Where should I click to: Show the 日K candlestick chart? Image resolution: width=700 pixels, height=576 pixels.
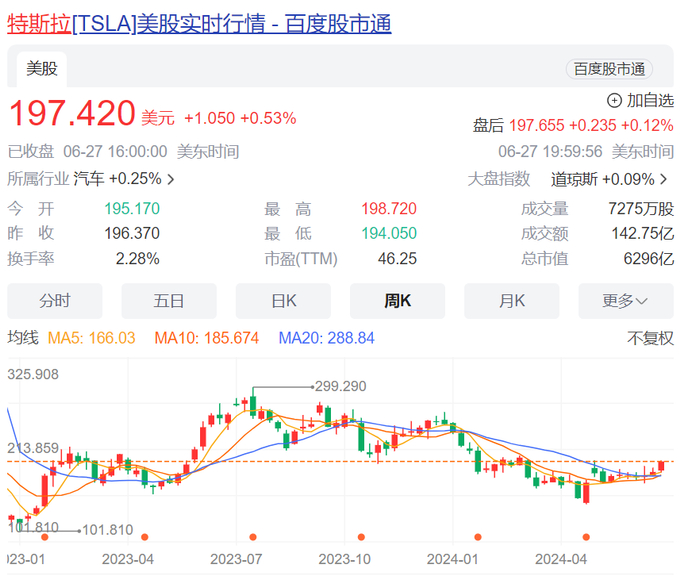[x=283, y=301]
